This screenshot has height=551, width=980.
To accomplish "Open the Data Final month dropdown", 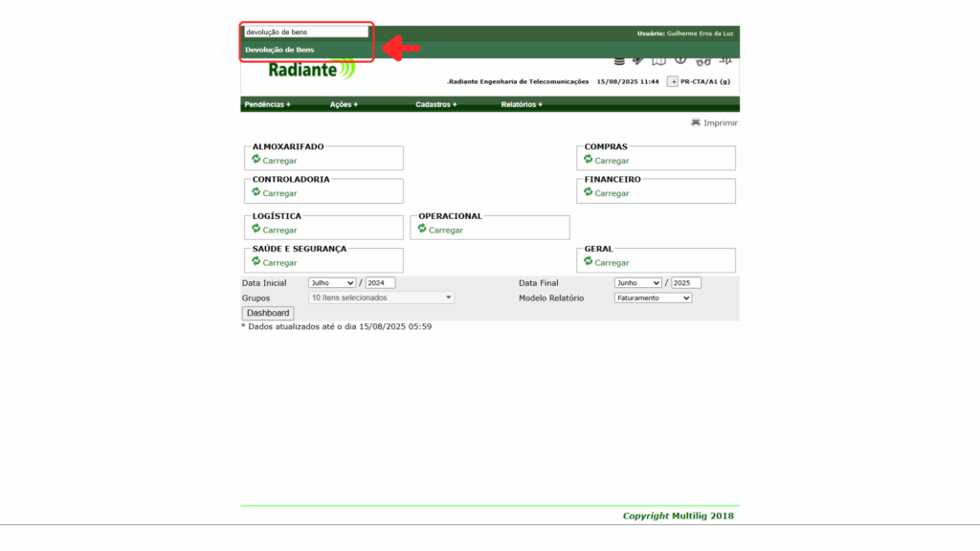I will click(x=637, y=283).
